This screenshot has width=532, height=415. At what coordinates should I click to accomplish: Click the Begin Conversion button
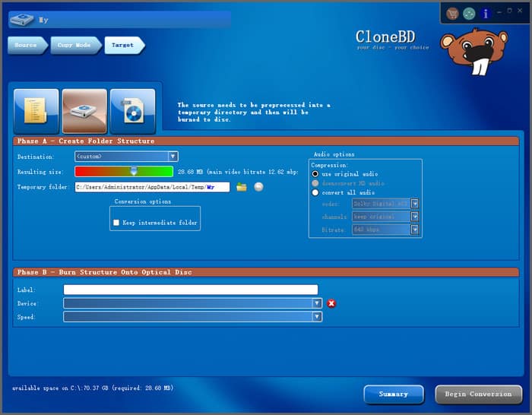478,394
